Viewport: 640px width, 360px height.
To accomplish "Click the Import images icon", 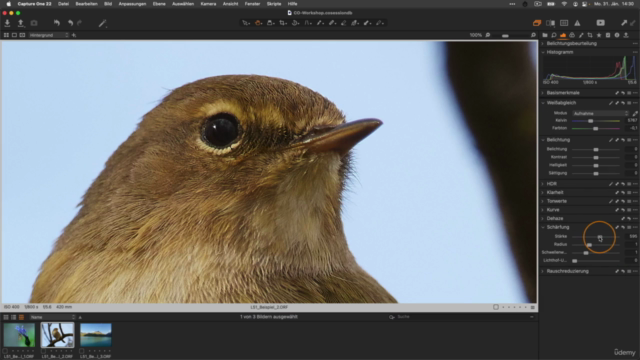I will pyautogui.click(x=7, y=23).
